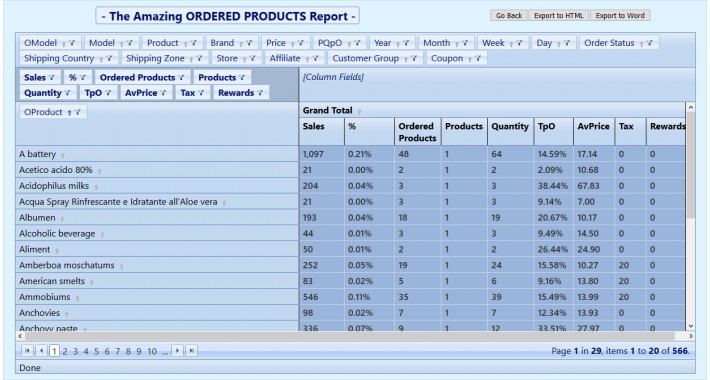This screenshot has height=380, width=710.
Task: Toggle sort arrow on OProduct row field
Action: pyautogui.click(x=70, y=112)
